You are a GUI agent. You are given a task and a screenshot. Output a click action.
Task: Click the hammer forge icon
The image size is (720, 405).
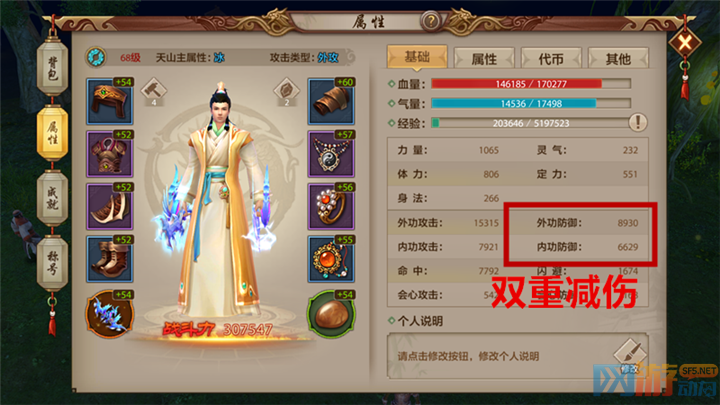pos(153,91)
